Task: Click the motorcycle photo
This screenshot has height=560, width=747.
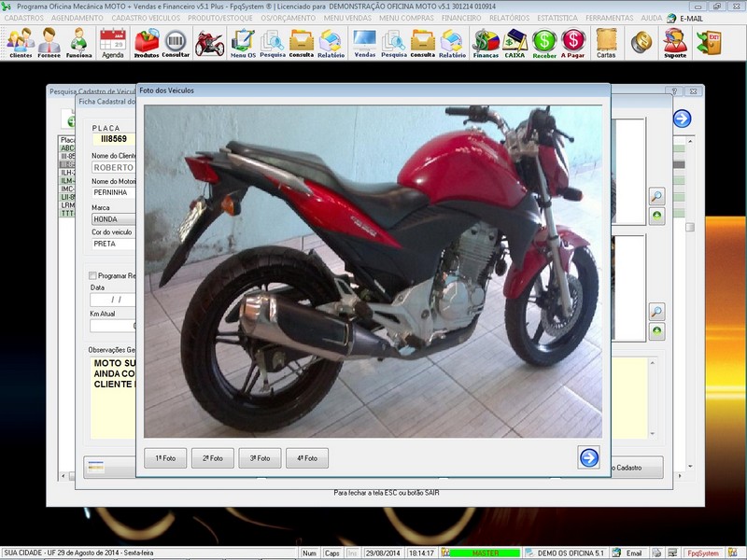Action: [373, 271]
